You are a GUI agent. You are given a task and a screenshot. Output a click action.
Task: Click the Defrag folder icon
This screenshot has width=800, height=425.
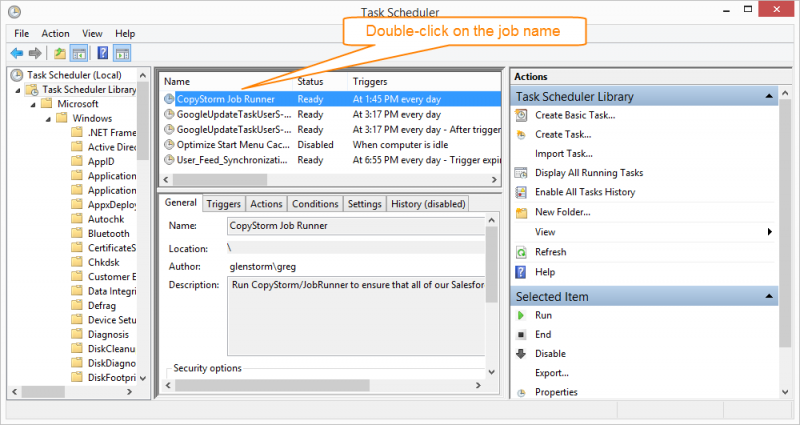click(x=77, y=306)
